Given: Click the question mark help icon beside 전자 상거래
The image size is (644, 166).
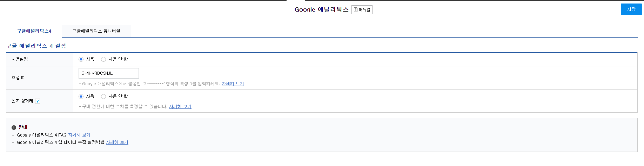Looking at the screenshot, I should pos(38,101).
